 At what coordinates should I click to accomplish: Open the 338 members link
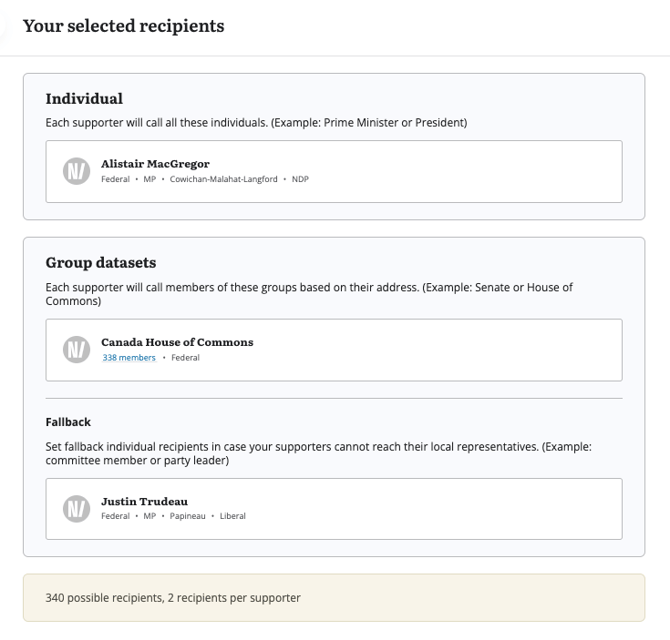click(x=129, y=358)
